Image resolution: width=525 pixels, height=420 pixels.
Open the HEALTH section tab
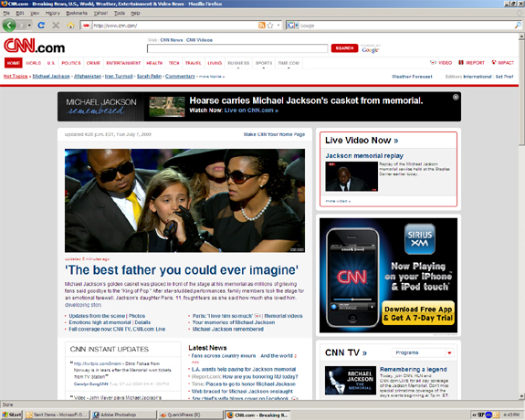pos(154,63)
